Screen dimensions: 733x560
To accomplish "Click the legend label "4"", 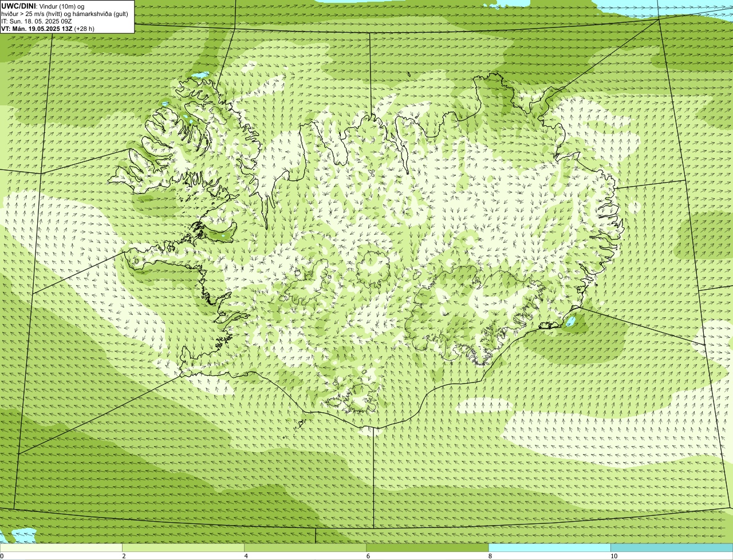I will pyautogui.click(x=246, y=556).
